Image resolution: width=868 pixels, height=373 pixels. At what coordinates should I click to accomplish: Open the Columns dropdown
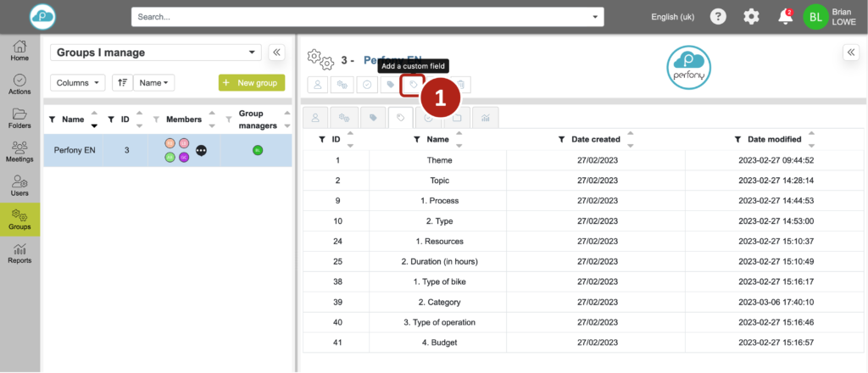[x=78, y=82]
